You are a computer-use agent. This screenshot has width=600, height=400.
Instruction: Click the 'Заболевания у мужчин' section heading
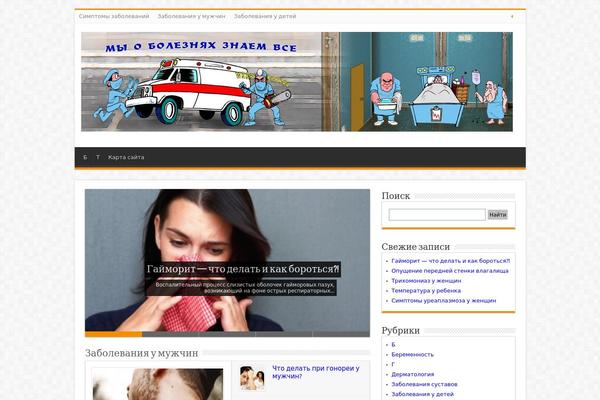tap(142, 353)
